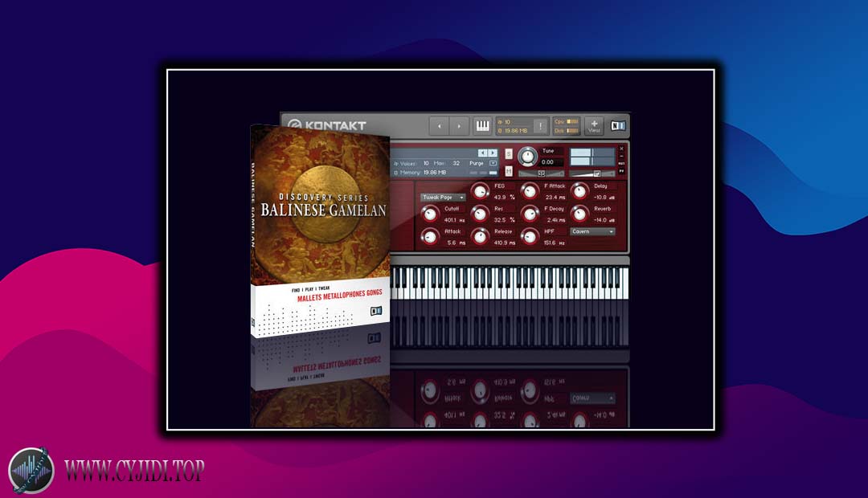Click the FEG knob

pyautogui.click(x=480, y=191)
